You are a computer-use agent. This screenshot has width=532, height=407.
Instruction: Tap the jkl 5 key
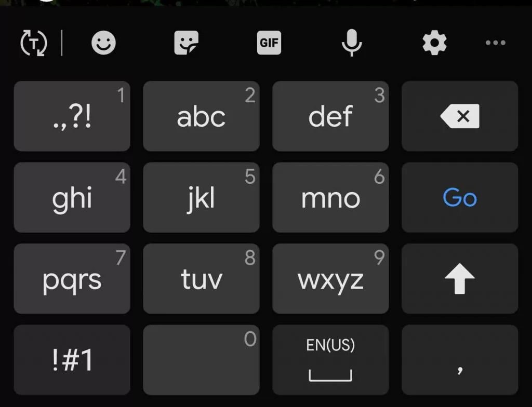201,197
